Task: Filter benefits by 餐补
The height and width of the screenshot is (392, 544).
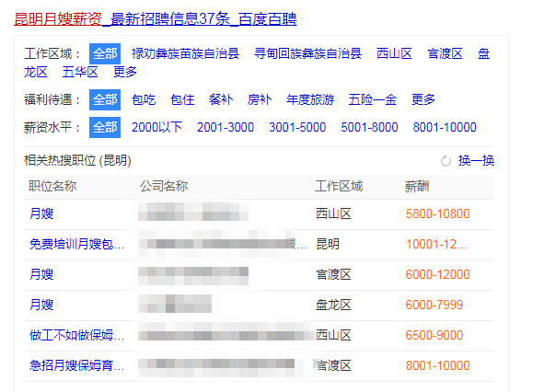Action: (221, 100)
